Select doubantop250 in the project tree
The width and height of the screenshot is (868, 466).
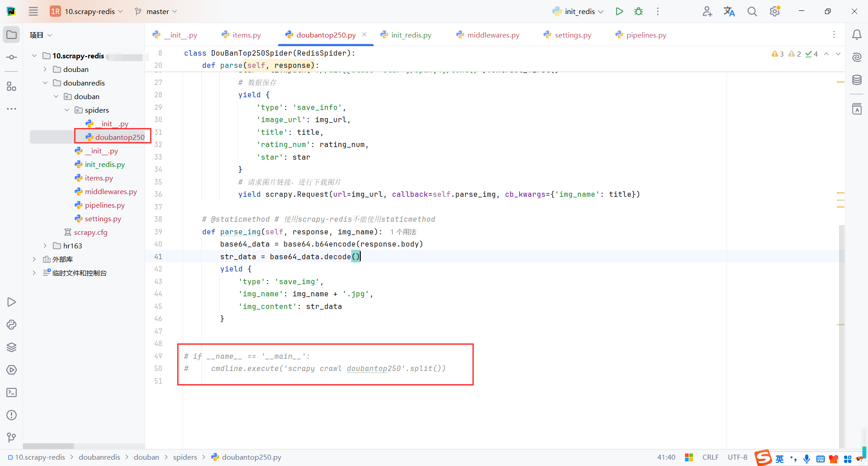click(115, 137)
